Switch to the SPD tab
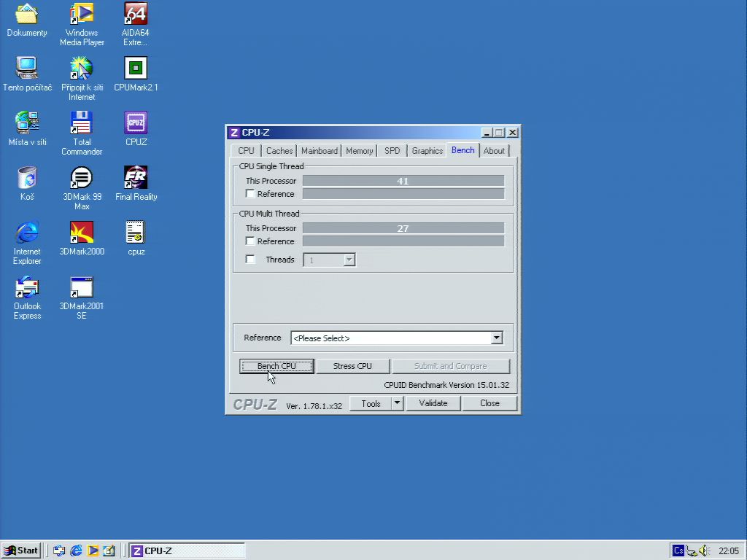The image size is (747, 560). (x=392, y=151)
